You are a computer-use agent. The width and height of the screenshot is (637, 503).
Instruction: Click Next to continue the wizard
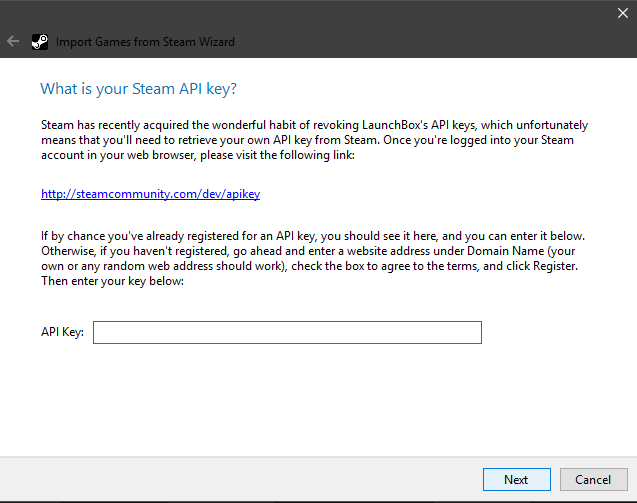pos(517,479)
